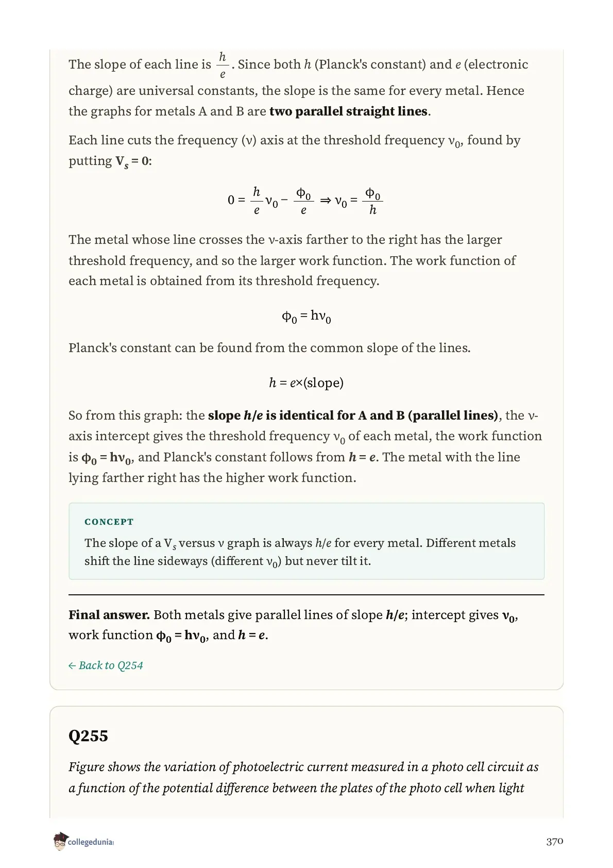
Task: Click page number 370
Action: pyautogui.click(x=554, y=842)
